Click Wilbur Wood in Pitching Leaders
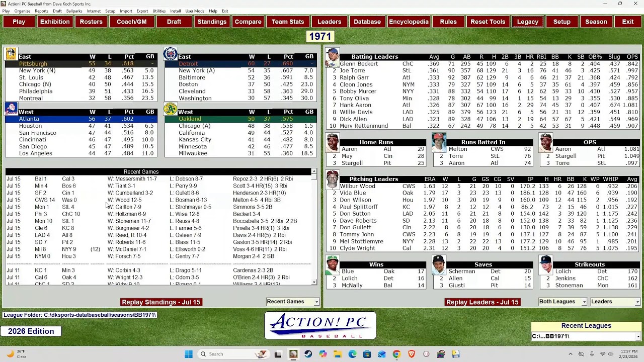Image resolution: width=644 pixels, height=362 pixels. tap(357, 186)
